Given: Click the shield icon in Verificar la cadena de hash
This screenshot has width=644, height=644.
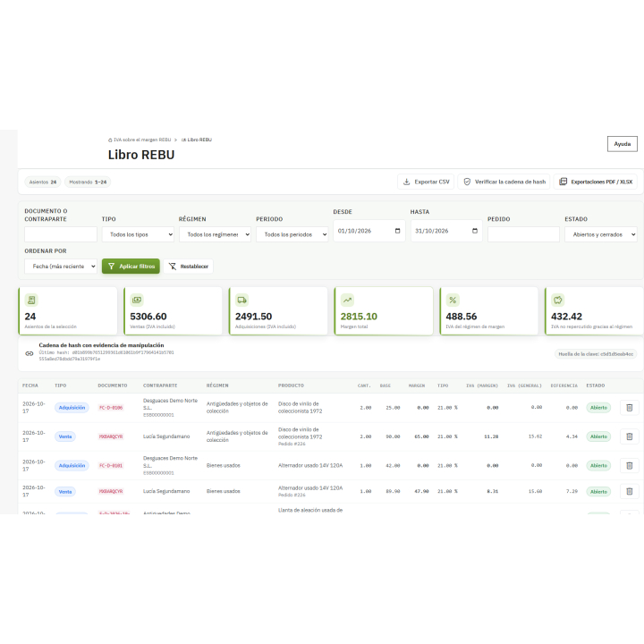Looking at the screenshot, I should point(467,182).
